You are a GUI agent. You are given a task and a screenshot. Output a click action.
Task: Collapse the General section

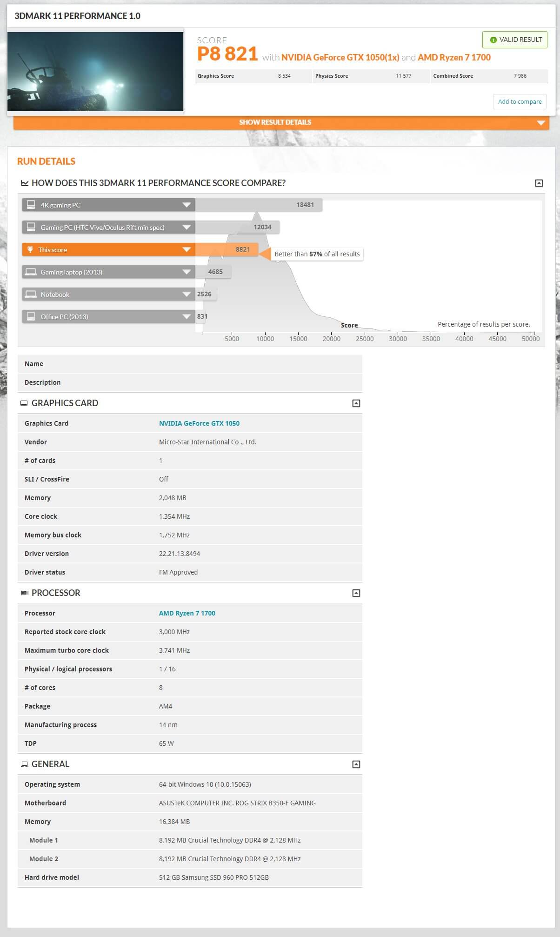356,764
